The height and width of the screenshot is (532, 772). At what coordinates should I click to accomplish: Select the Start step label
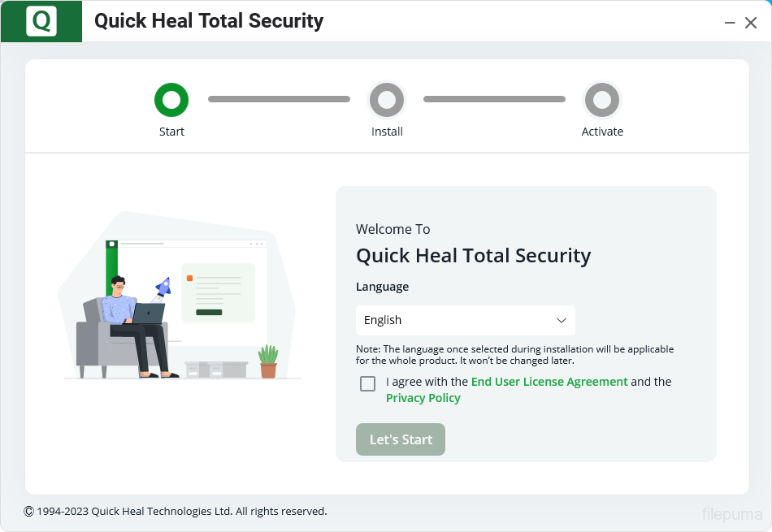[171, 132]
